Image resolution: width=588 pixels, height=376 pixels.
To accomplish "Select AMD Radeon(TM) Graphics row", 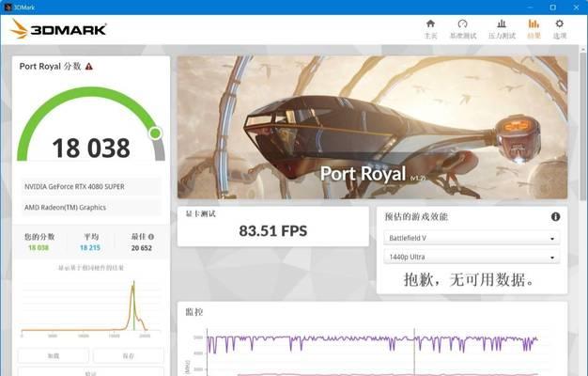I will [91, 207].
